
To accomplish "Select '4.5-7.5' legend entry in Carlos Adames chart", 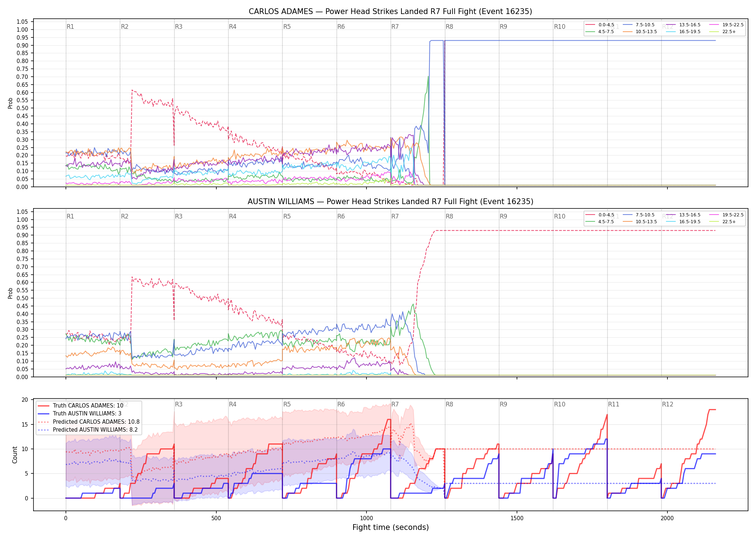I will coord(600,32).
